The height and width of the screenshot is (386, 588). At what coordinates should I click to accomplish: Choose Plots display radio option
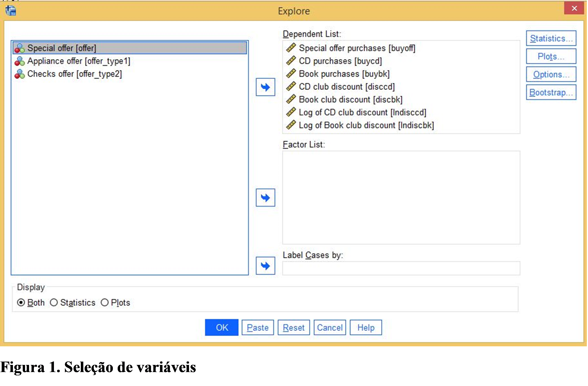click(x=105, y=302)
